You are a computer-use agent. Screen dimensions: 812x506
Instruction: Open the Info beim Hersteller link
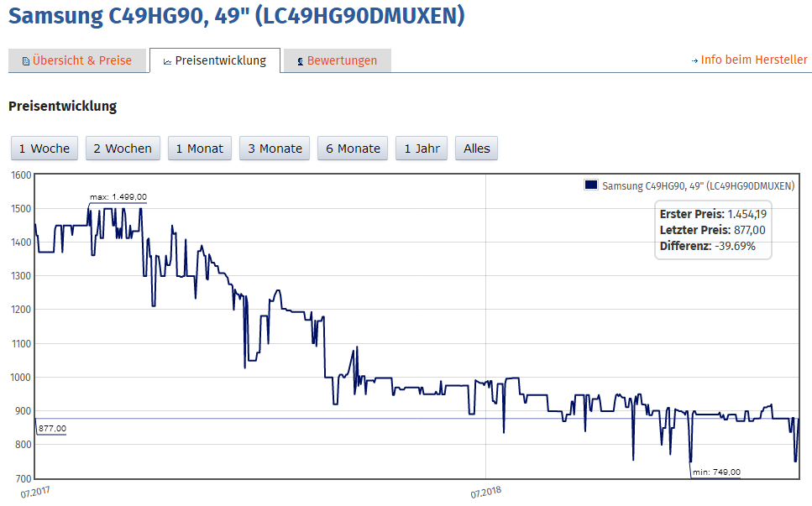(753, 60)
